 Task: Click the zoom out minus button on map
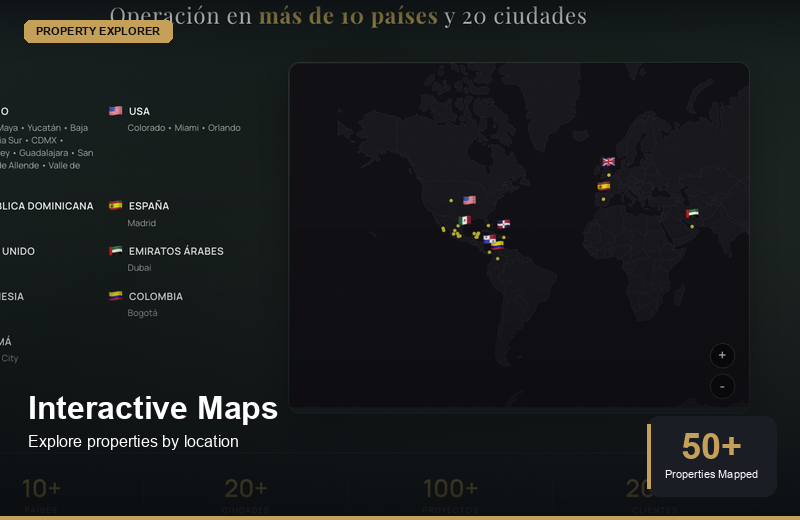point(722,386)
